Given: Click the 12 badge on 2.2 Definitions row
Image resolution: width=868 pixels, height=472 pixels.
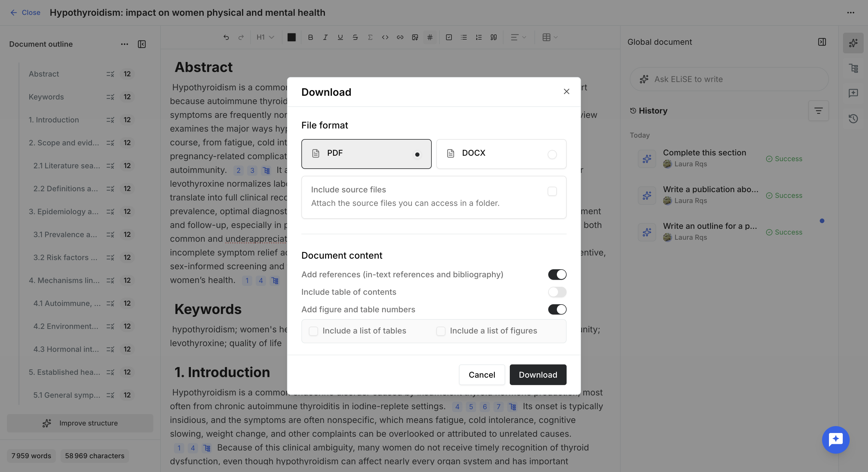Looking at the screenshot, I should (x=127, y=189).
